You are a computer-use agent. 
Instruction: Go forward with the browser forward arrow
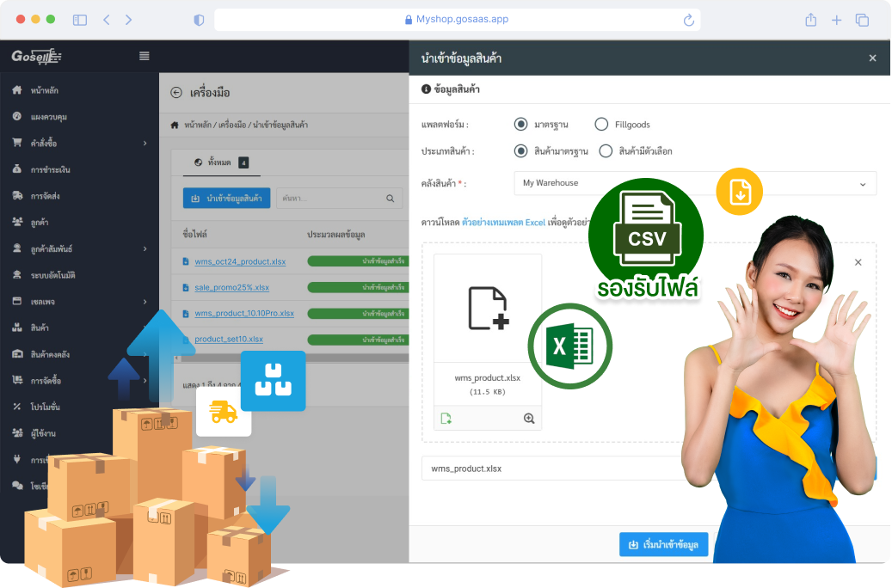tap(128, 20)
